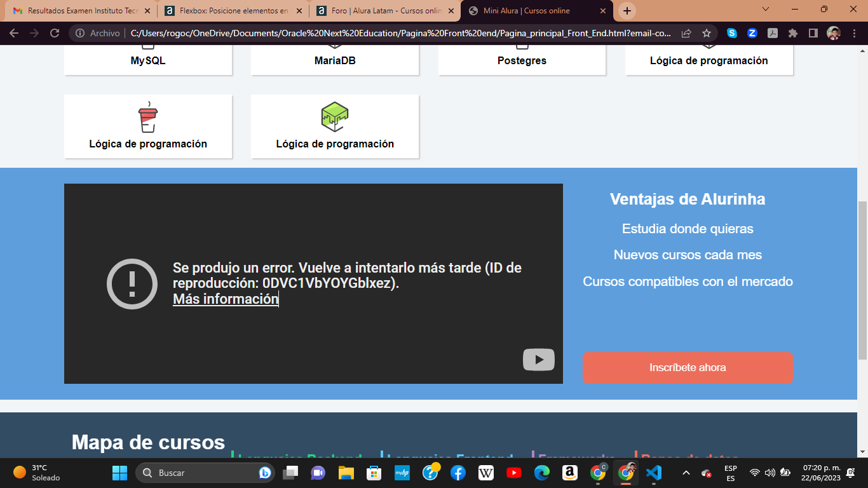Reload the current page
Image resolution: width=868 pixels, height=488 pixels.
[x=55, y=33]
